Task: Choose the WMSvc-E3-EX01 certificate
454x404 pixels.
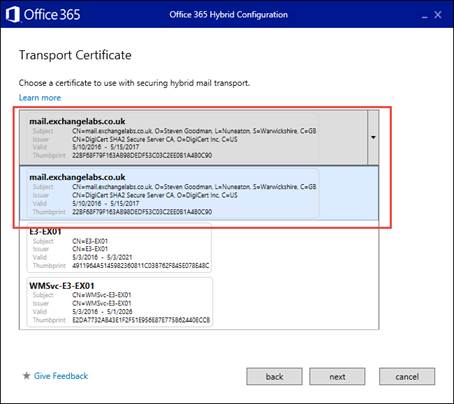Action: (119, 302)
